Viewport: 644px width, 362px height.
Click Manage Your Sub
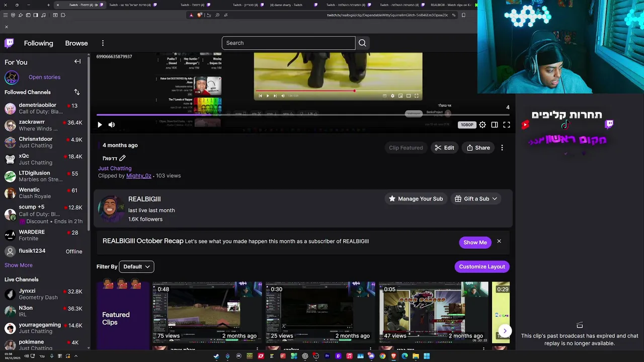click(416, 199)
